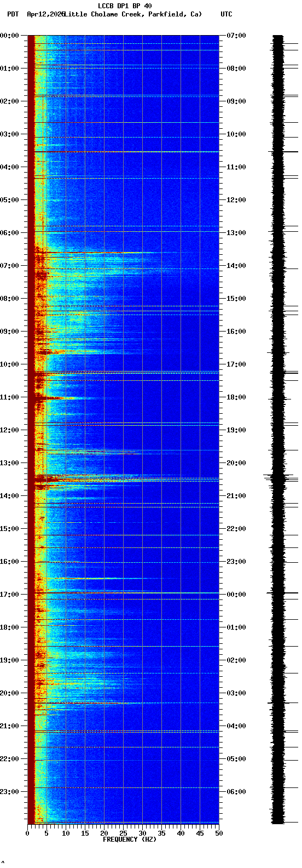Click the 'UTC' timezone label
This screenshot has height=868, width=302.
(226, 14)
